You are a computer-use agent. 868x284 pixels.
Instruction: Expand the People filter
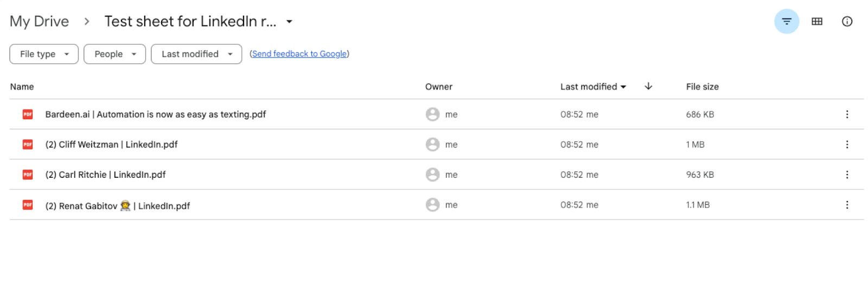114,54
